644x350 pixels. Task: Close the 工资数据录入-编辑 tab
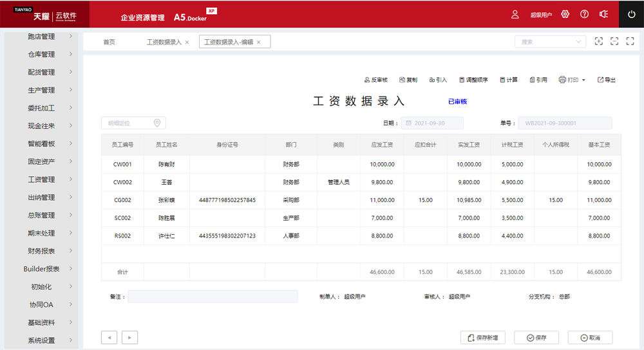click(259, 42)
